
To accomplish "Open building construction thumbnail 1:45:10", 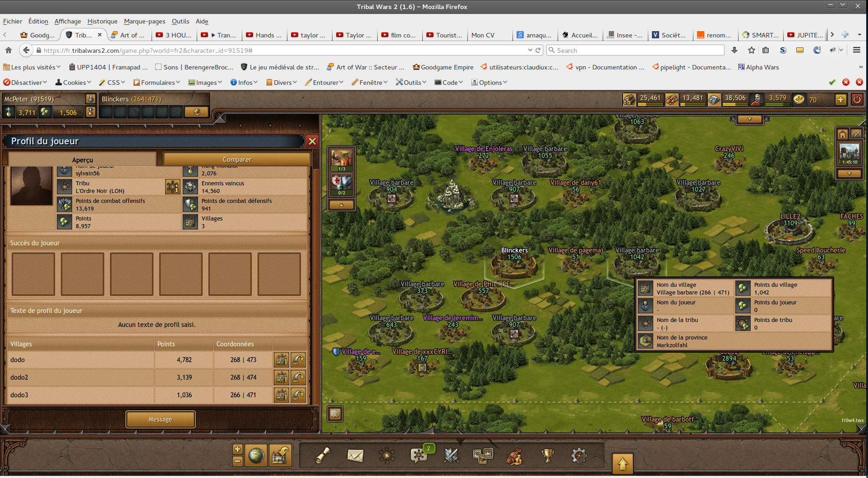I will click(850, 154).
